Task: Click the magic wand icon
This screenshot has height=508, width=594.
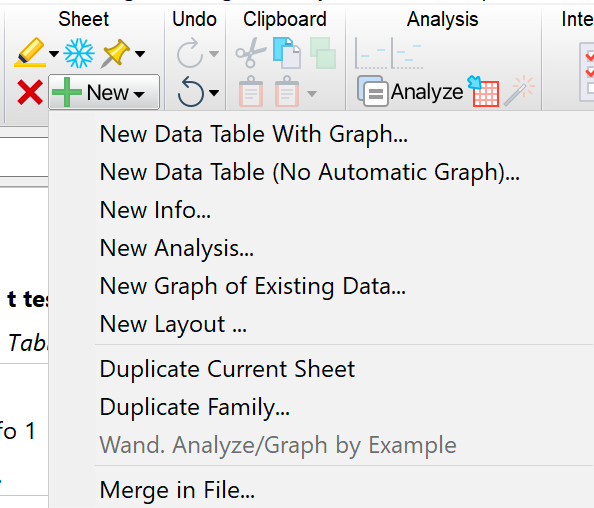Action: 519,91
